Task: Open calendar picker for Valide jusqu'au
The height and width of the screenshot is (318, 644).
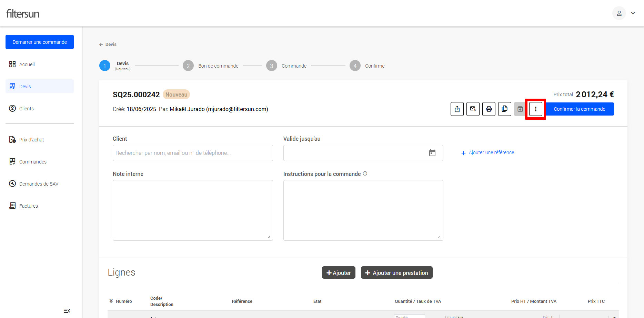Action: [x=432, y=153]
